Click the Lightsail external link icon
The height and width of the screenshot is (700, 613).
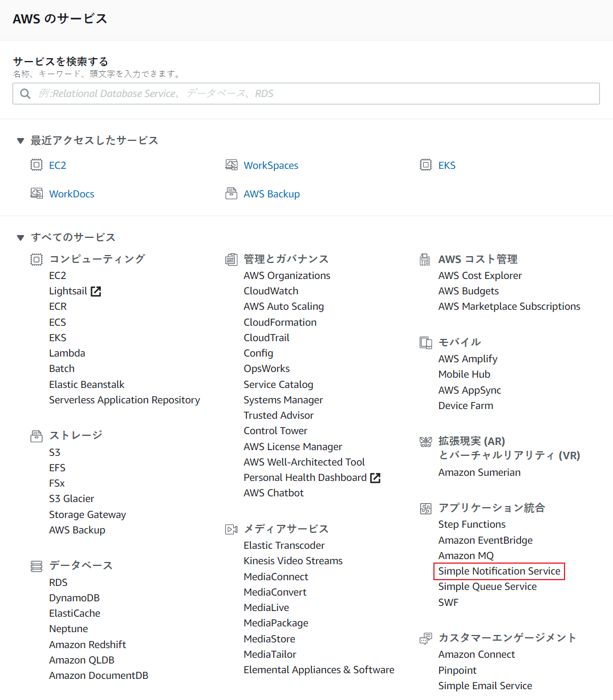pos(96,292)
